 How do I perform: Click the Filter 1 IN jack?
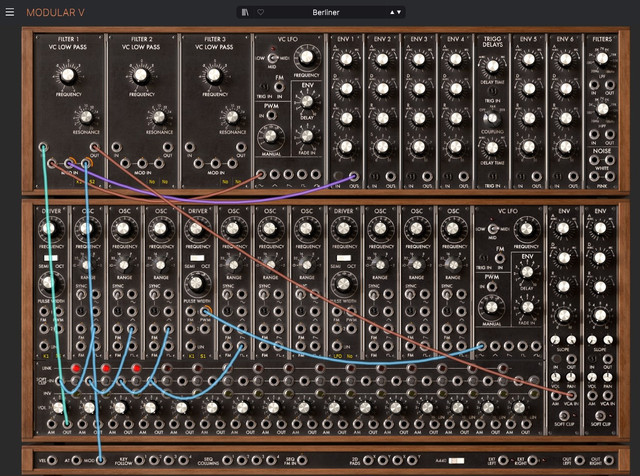pos(43,147)
